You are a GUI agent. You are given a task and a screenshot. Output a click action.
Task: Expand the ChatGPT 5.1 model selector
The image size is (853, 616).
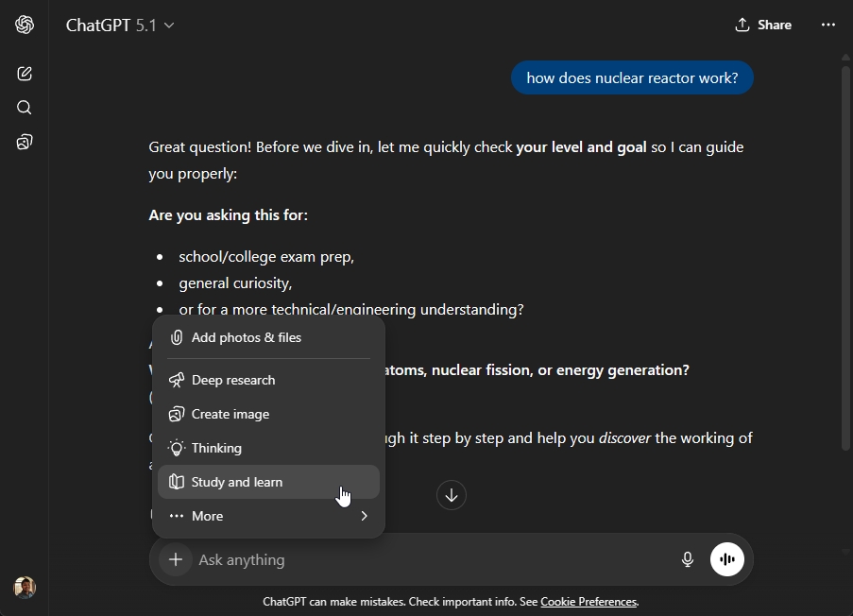click(120, 26)
